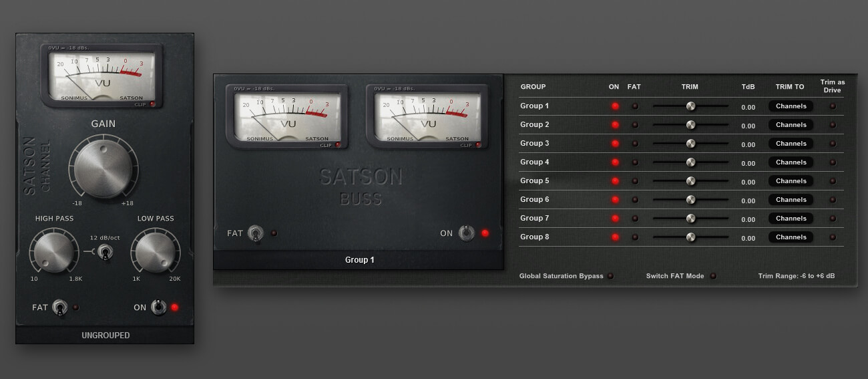The width and height of the screenshot is (868, 379).
Task: Open the Group 8 Trim To Channels dropdown
Action: [x=791, y=237]
